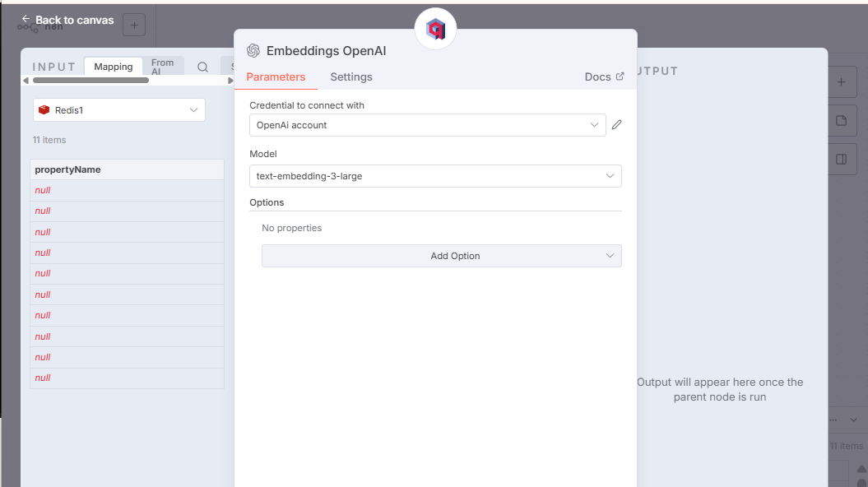Click the input scrollbar left arrow

pos(26,81)
